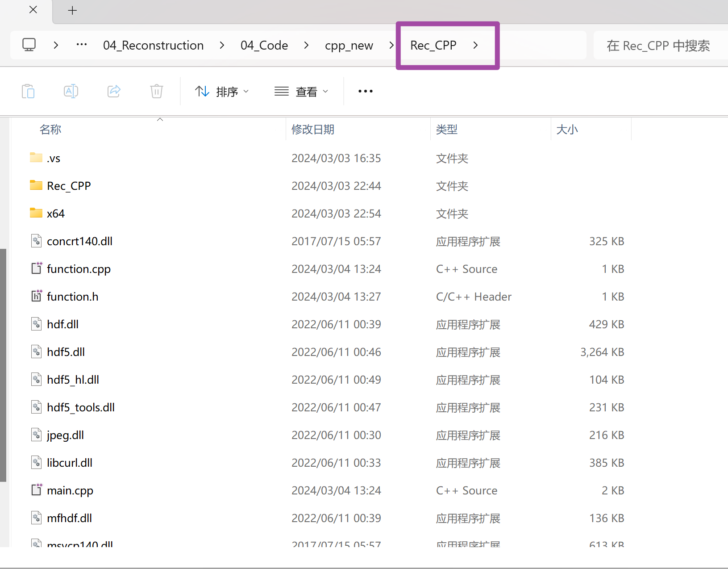This screenshot has width=728, height=569.
Task: Add a new tab
Action: (72, 10)
